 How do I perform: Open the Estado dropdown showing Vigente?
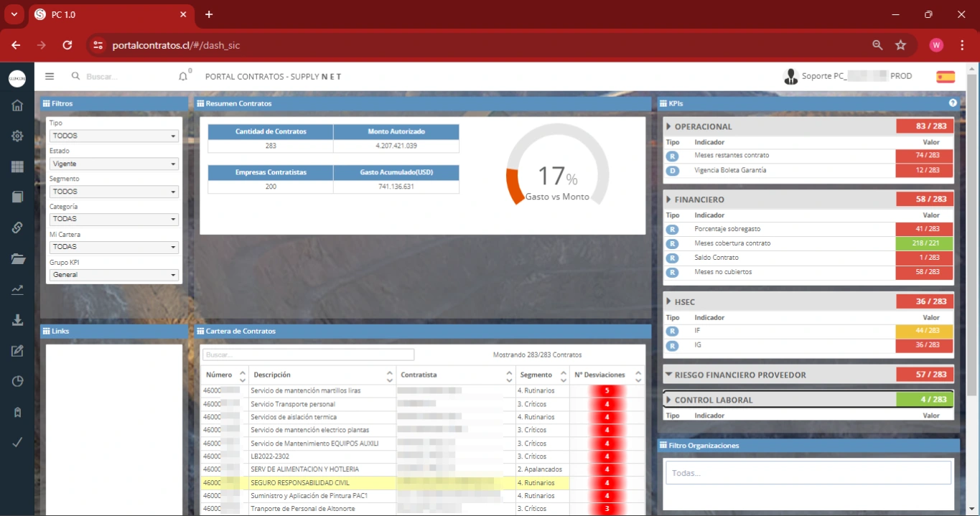click(x=113, y=164)
